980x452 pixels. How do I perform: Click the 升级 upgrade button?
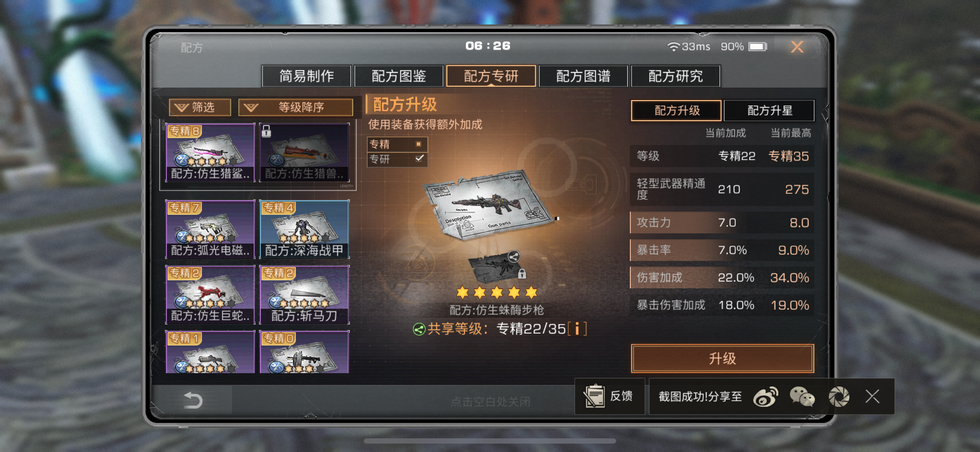[722, 358]
